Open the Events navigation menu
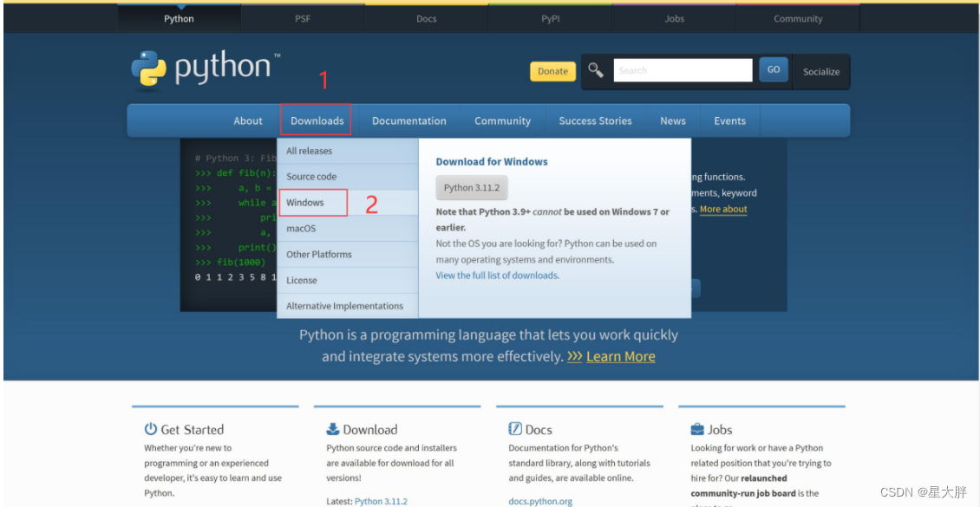 [730, 120]
